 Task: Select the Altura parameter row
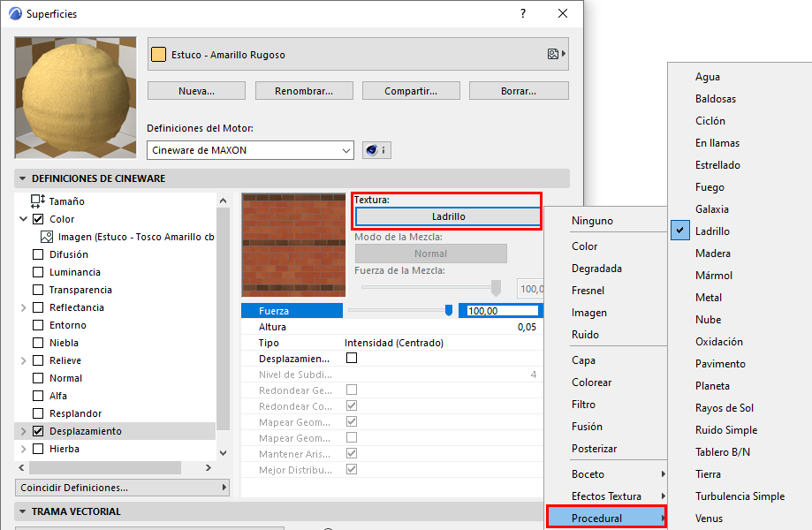coord(392,327)
